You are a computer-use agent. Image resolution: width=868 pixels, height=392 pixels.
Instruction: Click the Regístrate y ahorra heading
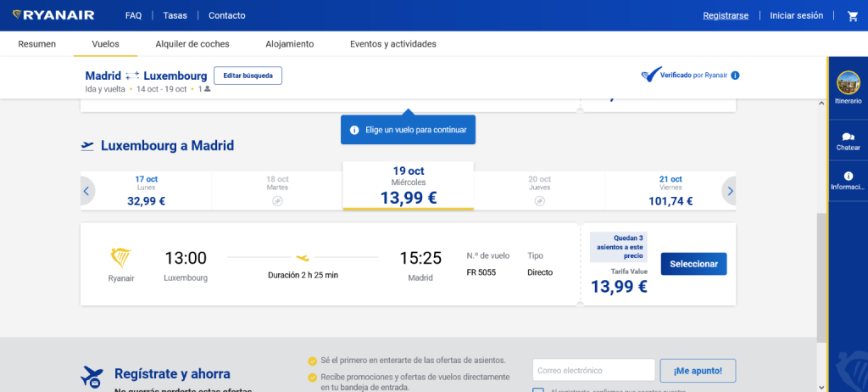pos(172,373)
